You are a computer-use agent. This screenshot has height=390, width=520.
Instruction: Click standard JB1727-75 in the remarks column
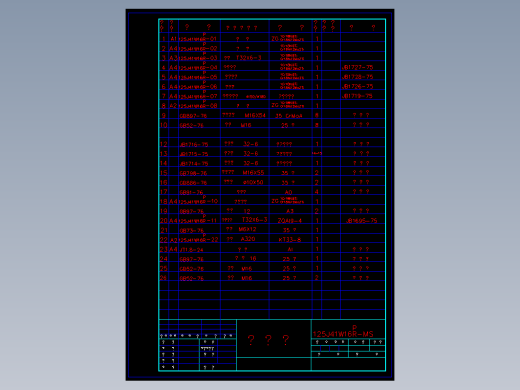(x=357, y=67)
